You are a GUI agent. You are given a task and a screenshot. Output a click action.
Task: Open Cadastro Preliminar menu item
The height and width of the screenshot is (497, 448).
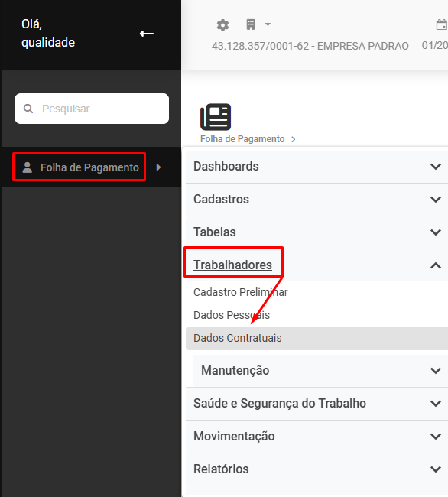(x=241, y=292)
